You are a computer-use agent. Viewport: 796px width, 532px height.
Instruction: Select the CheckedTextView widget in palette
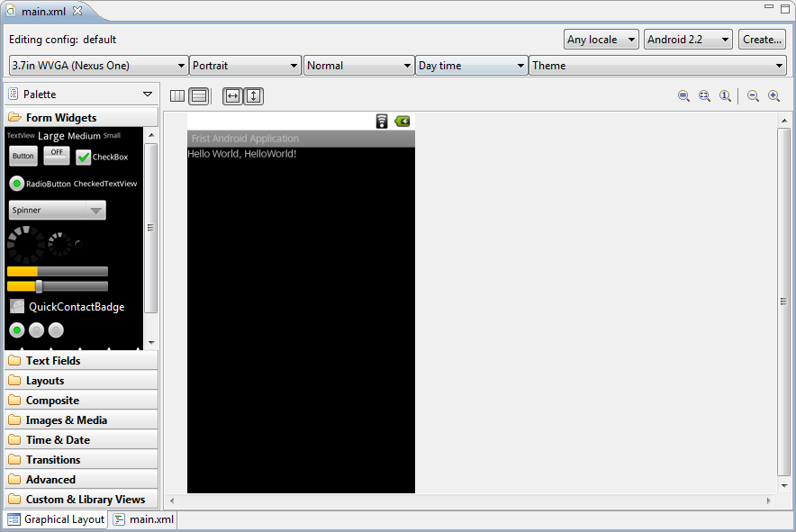(105, 184)
